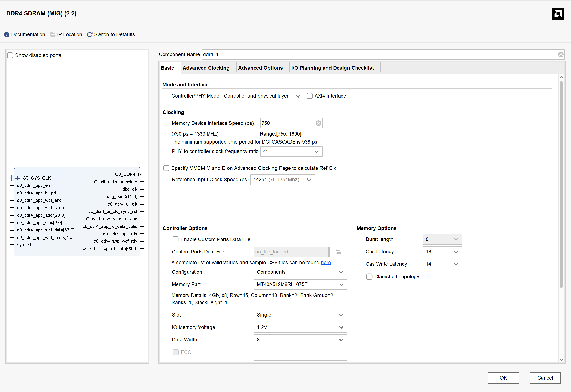This screenshot has width=571, height=392.
Task: Open the Memory Part dropdown
Action: pyautogui.click(x=300, y=284)
